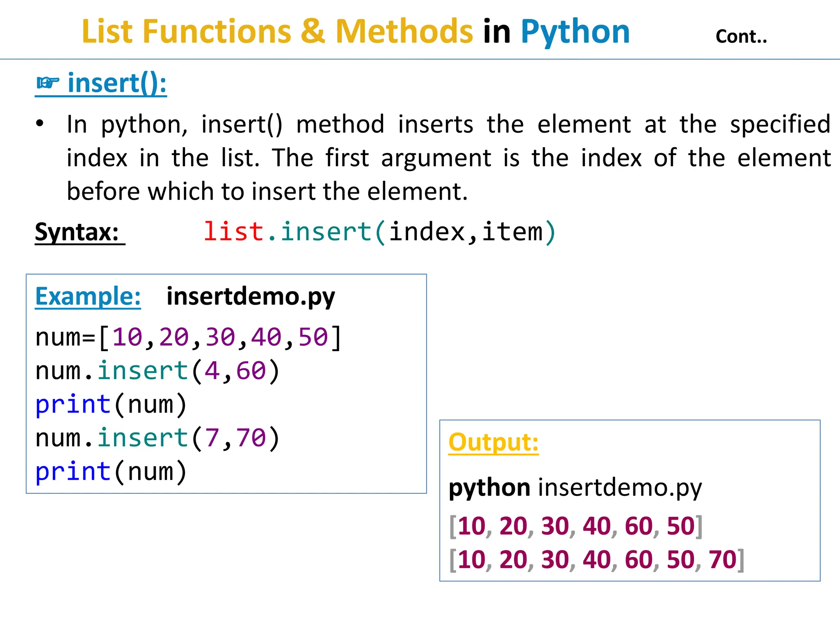
Task: Click the underlined insert(): heading
Action: (x=117, y=83)
